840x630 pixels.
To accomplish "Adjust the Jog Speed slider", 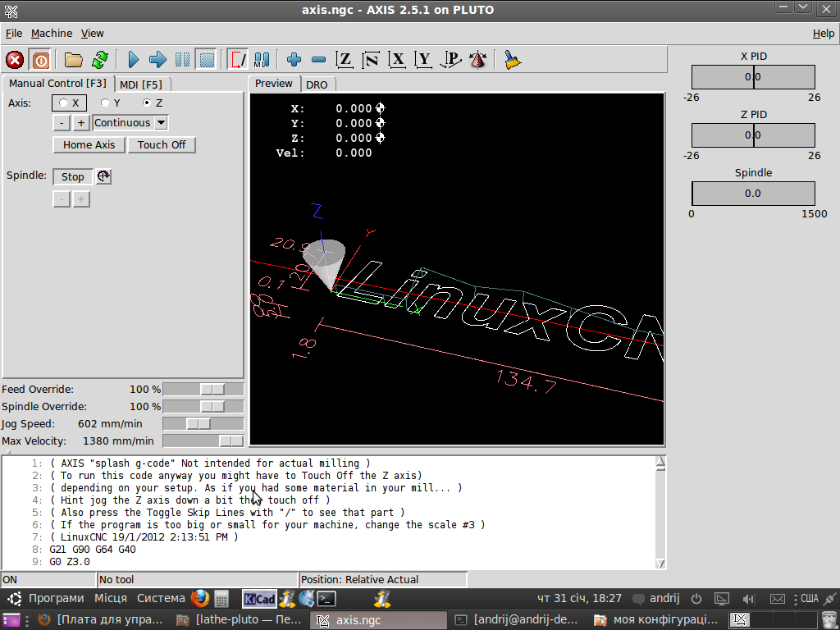I will [198, 424].
